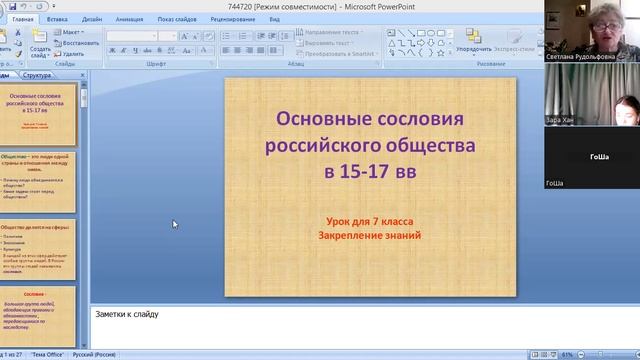This screenshot has width=640, height=360.
Task: Select the five-point star shape
Action: 441,53
